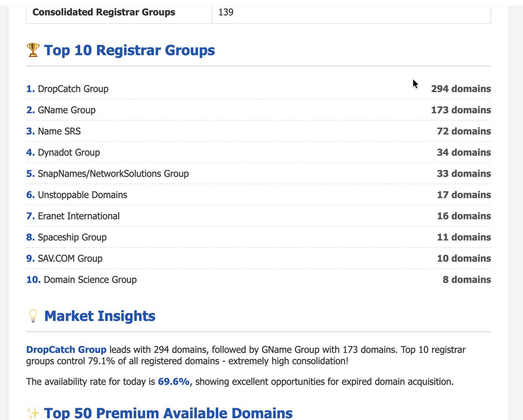Click the 8 domains count
This screenshot has width=523, height=420.
(467, 280)
